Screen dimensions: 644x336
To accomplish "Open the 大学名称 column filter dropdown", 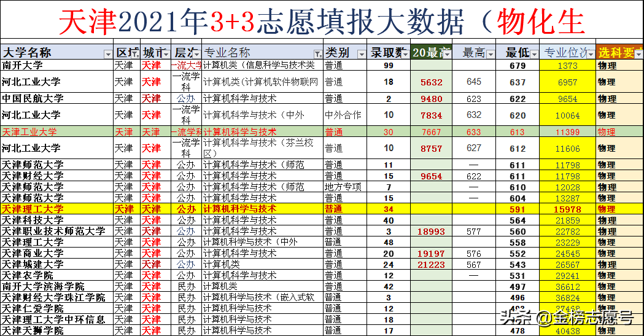I will [x=107, y=54].
